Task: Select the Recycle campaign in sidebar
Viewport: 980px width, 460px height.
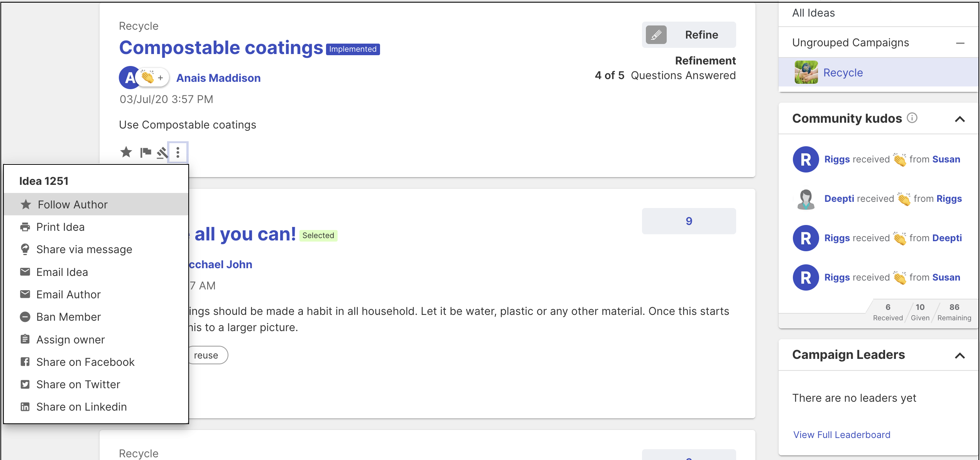Action: pyautogui.click(x=843, y=73)
